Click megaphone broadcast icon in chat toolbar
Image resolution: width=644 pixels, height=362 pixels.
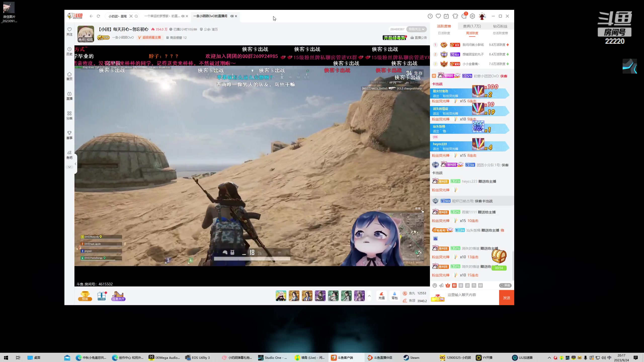click(441, 285)
